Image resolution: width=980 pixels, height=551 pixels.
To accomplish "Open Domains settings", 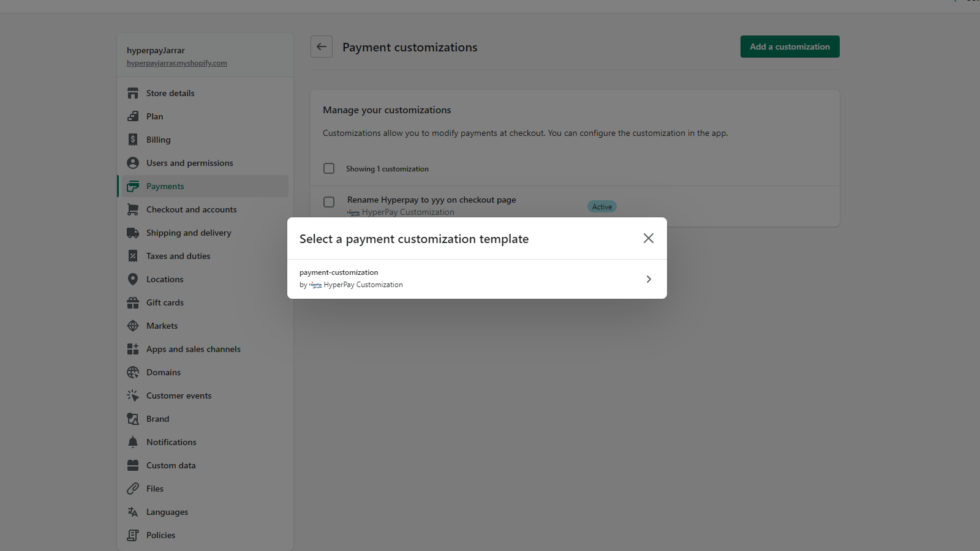I will (x=205, y=372).
